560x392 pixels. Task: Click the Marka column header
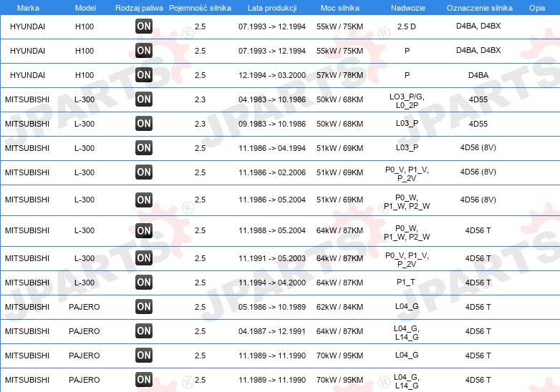(28, 8)
